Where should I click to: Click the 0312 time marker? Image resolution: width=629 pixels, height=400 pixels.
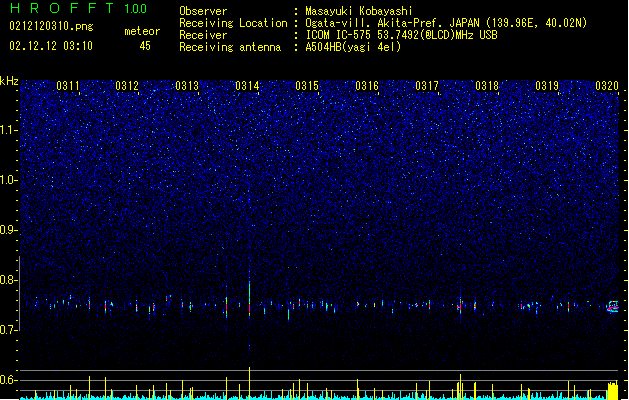coord(127,86)
